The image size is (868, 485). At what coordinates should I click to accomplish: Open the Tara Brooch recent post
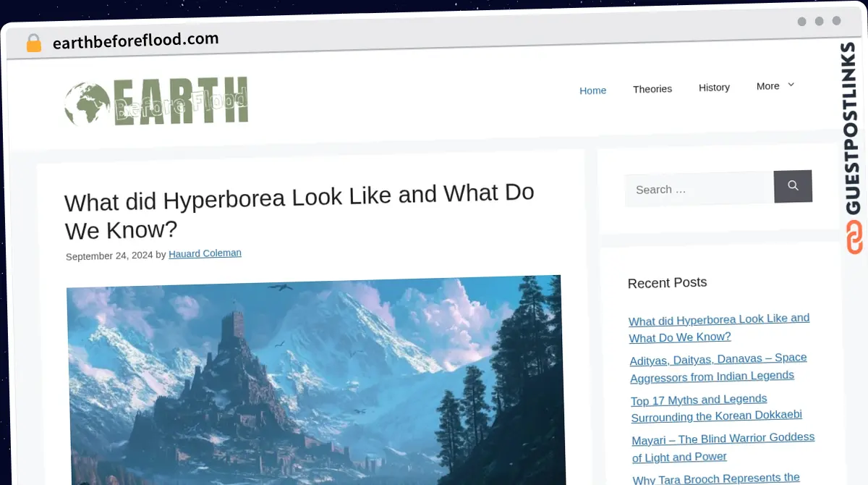click(x=715, y=478)
